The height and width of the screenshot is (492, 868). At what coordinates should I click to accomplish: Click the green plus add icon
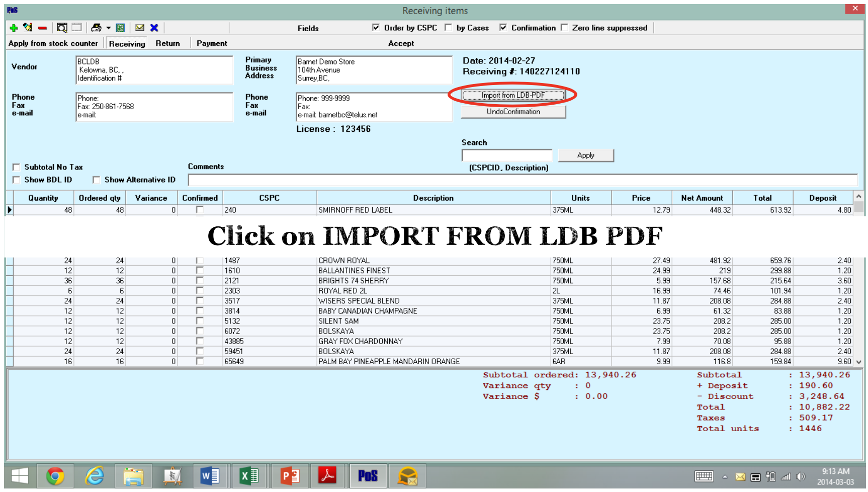click(14, 28)
